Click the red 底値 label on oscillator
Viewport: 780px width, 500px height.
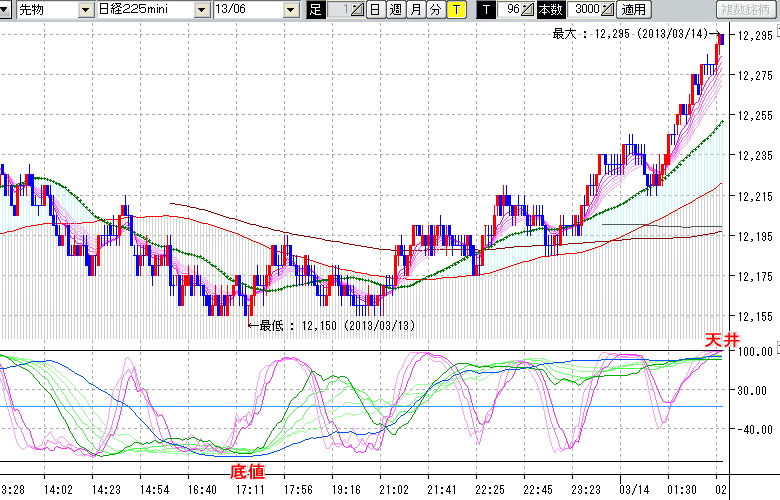point(246,468)
